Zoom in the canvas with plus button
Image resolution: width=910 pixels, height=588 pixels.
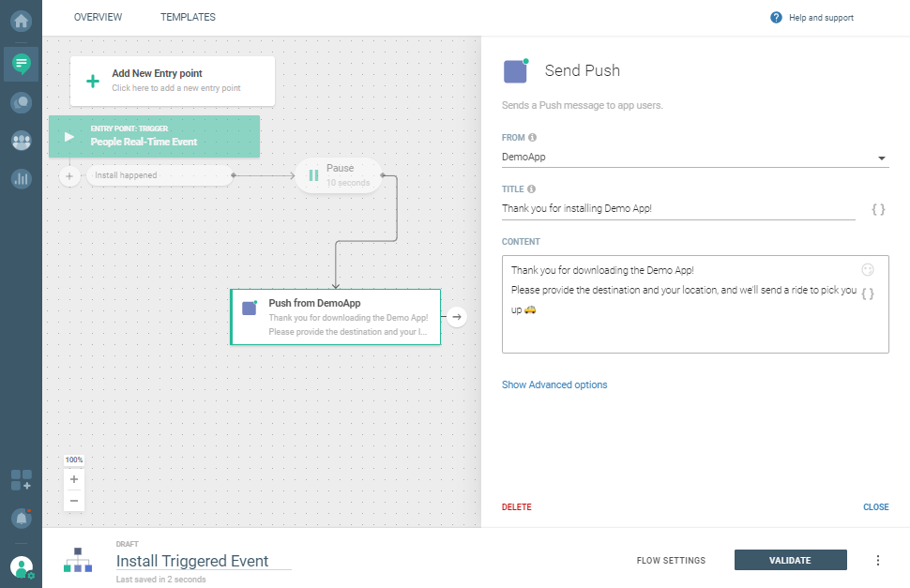coord(74,479)
